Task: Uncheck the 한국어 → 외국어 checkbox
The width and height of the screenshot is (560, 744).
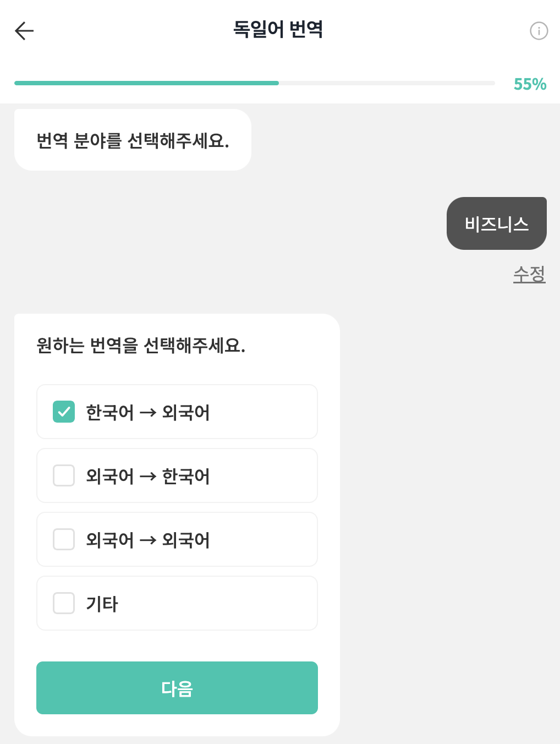Action: tap(64, 412)
